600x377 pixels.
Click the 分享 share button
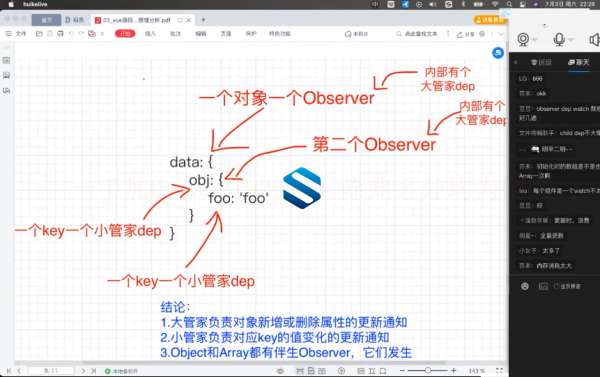(465, 34)
